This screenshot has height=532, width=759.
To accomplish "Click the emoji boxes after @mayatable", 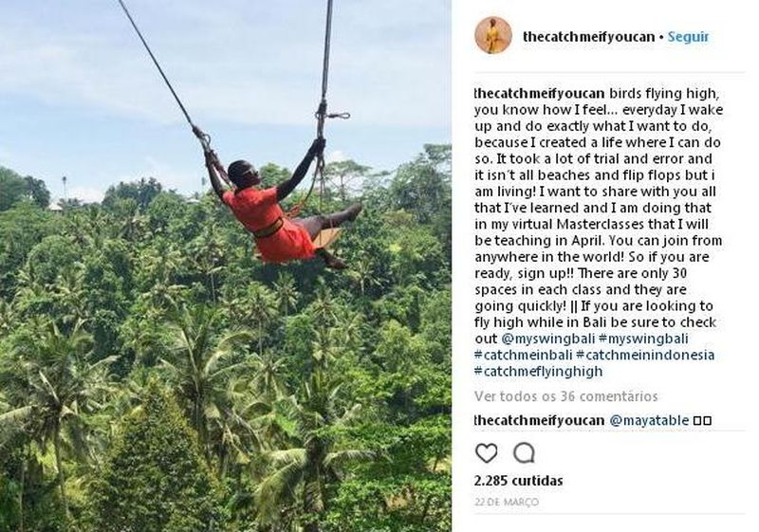I will 702,420.
